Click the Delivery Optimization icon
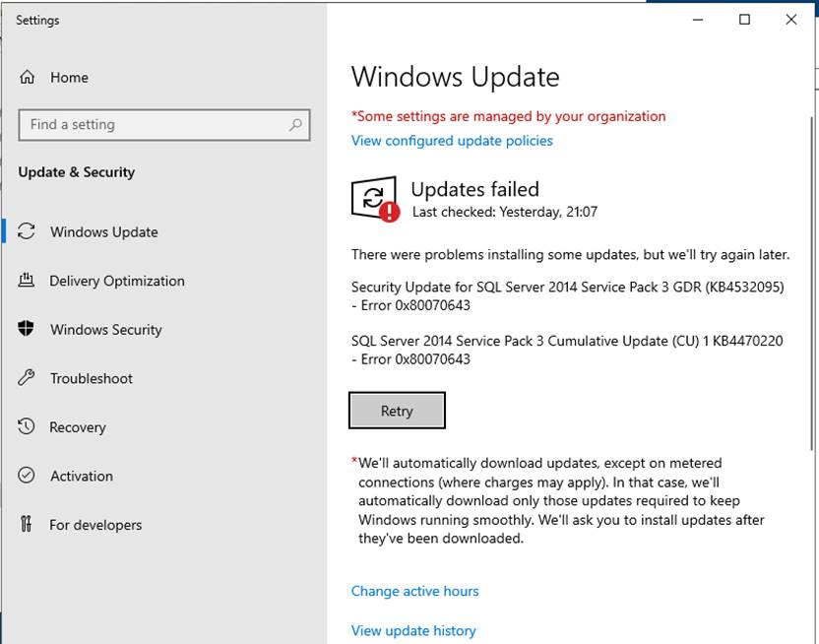819x644 pixels. 27,281
